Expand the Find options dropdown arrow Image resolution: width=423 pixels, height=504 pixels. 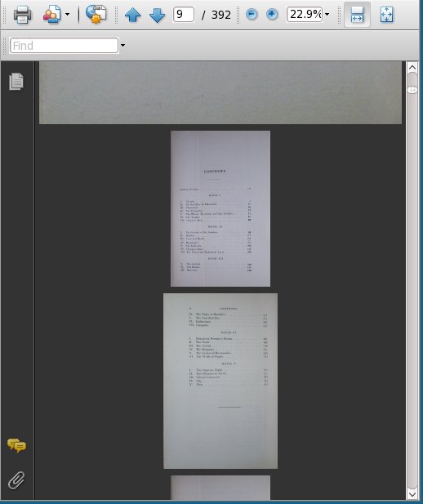(x=122, y=45)
